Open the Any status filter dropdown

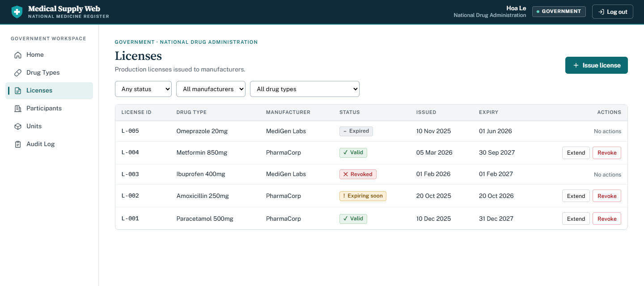pyautogui.click(x=143, y=89)
